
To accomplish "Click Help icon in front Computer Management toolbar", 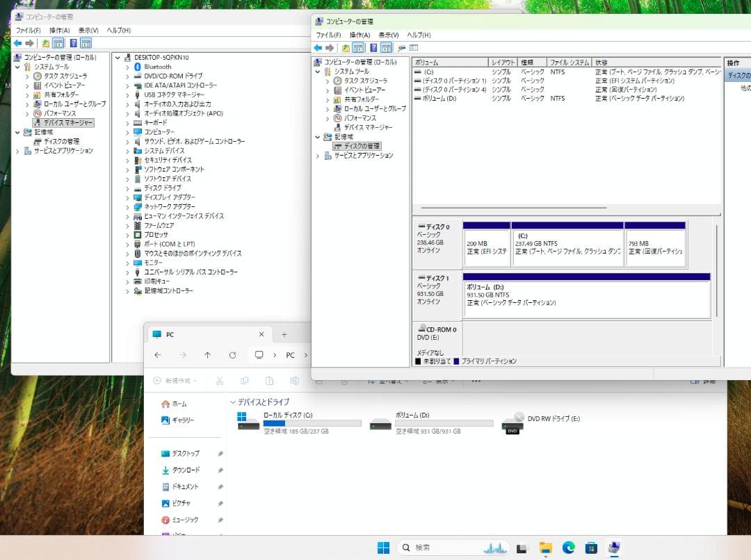I will click(x=373, y=48).
